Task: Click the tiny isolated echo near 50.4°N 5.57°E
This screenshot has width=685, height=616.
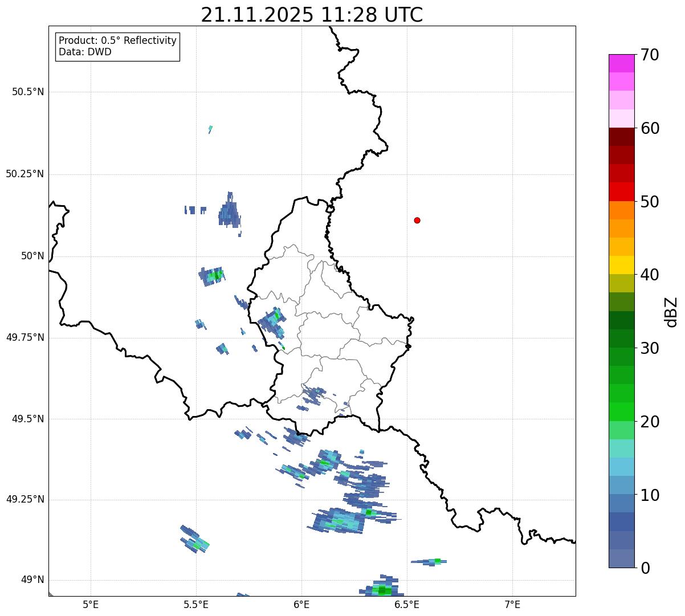Action: [x=210, y=129]
